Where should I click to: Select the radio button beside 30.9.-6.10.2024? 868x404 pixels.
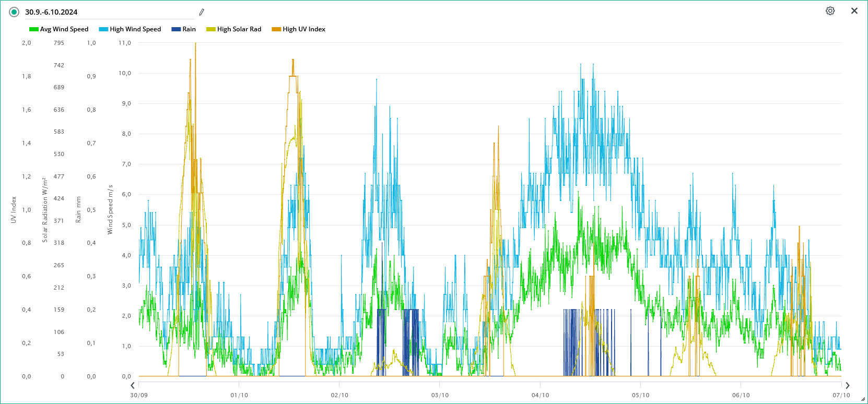click(x=14, y=12)
